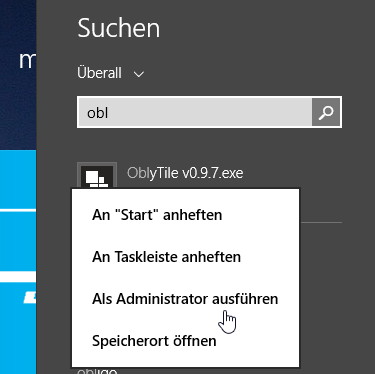
Task: Click Als Administrator ausführen
Action: 185,299
